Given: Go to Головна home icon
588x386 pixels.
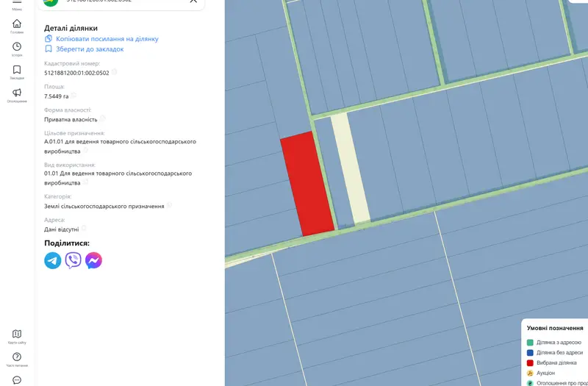Looking at the screenshot, I should pyautogui.click(x=17, y=24).
